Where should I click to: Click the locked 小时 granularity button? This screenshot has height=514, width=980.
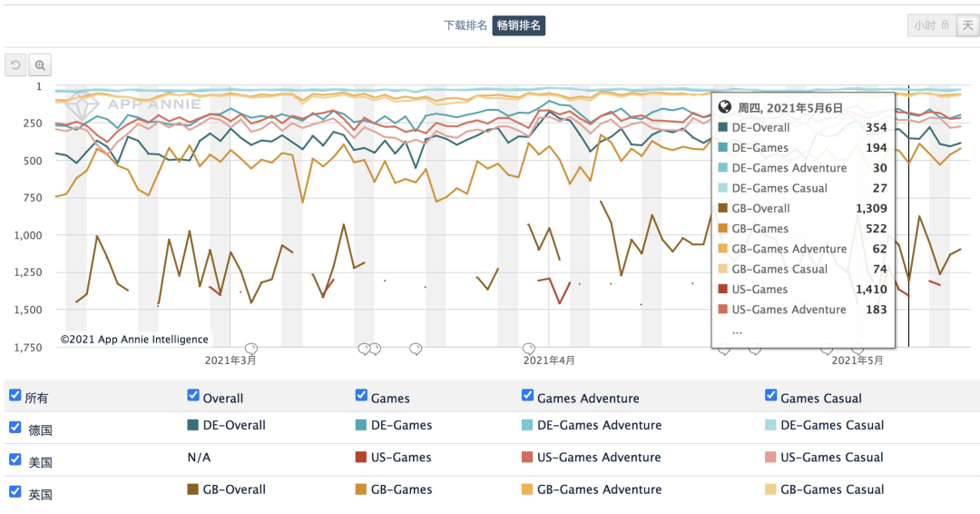[x=931, y=25]
